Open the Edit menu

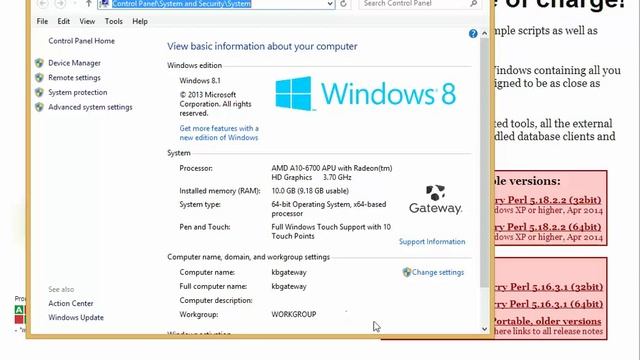pyautogui.click(x=63, y=21)
